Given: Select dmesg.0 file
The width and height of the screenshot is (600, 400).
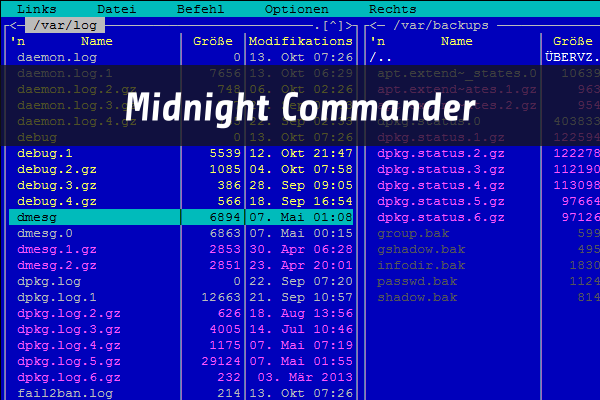Looking at the screenshot, I should pyautogui.click(x=45, y=233).
